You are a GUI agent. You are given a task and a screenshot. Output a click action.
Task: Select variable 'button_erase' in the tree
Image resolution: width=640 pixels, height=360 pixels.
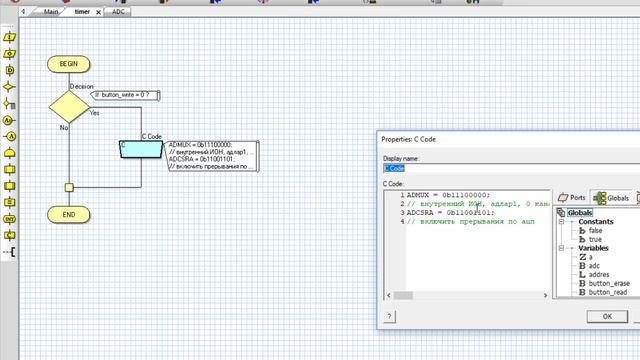pos(609,284)
